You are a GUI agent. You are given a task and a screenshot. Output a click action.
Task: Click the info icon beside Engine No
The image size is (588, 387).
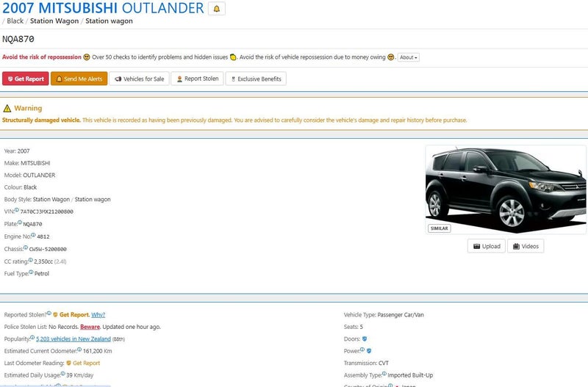tap(33, 235)
